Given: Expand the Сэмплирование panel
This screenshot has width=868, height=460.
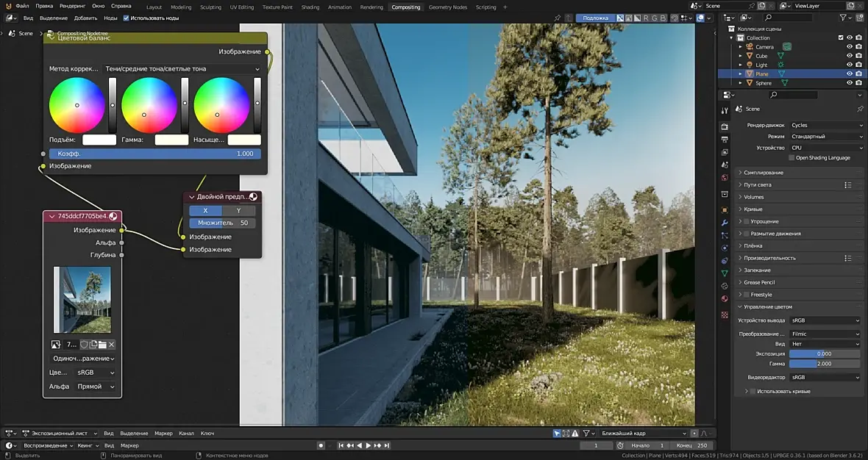Looking at the screenshot, I should (x=764, y=172).
